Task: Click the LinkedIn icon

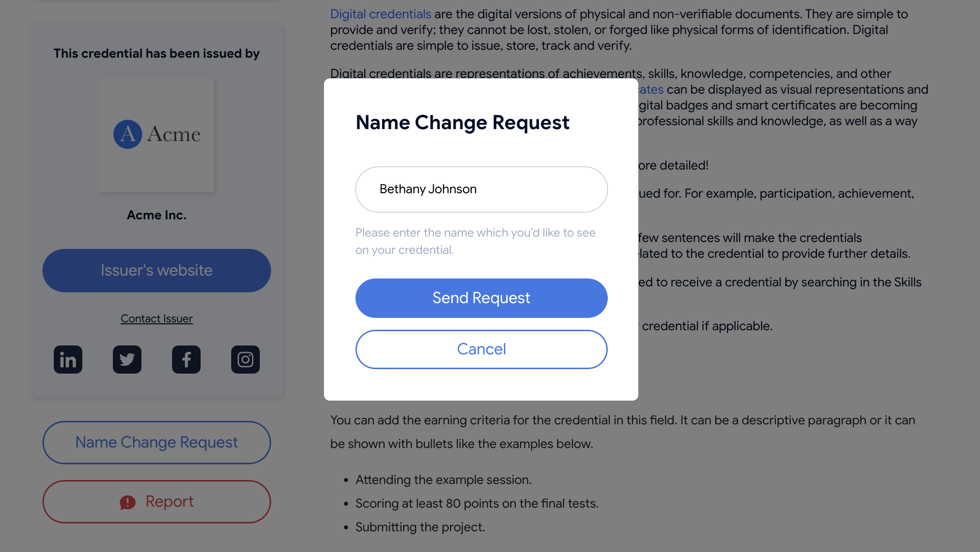Action: click(68, 359)
